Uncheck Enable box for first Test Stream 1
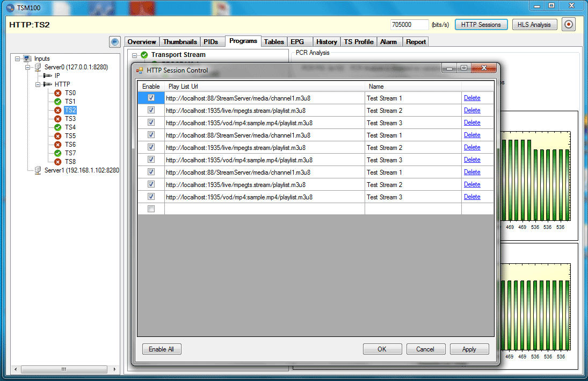588x381 pixels. coord(151,98)
